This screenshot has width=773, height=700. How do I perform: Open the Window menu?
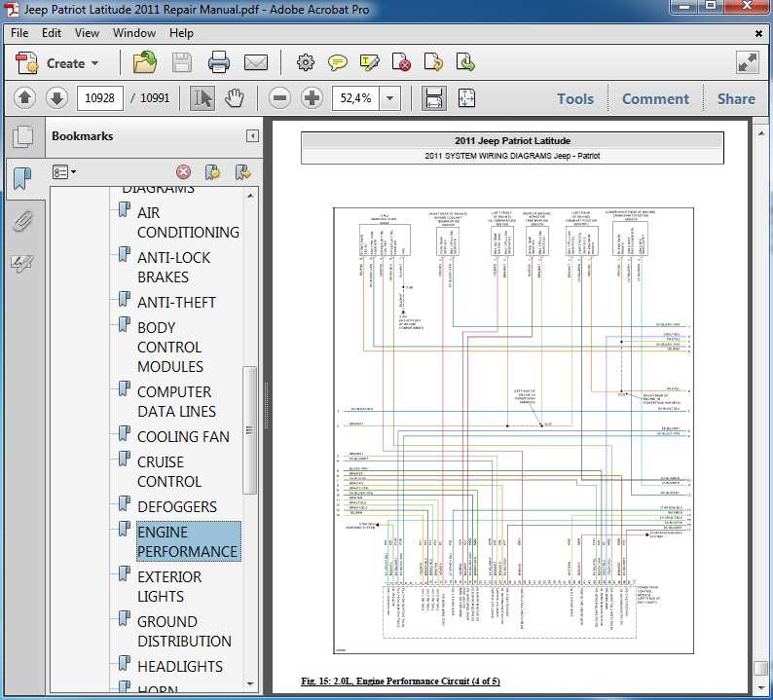point(134,33)
